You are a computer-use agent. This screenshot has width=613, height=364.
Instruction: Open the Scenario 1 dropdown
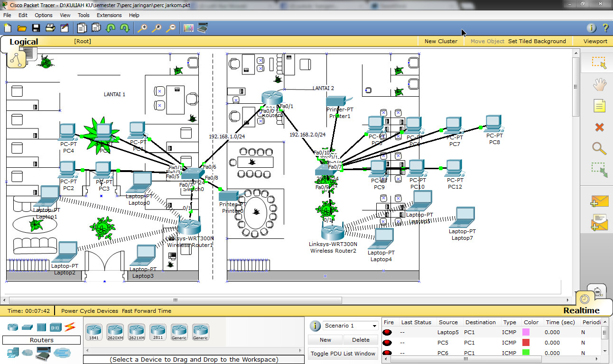[373, 326]
